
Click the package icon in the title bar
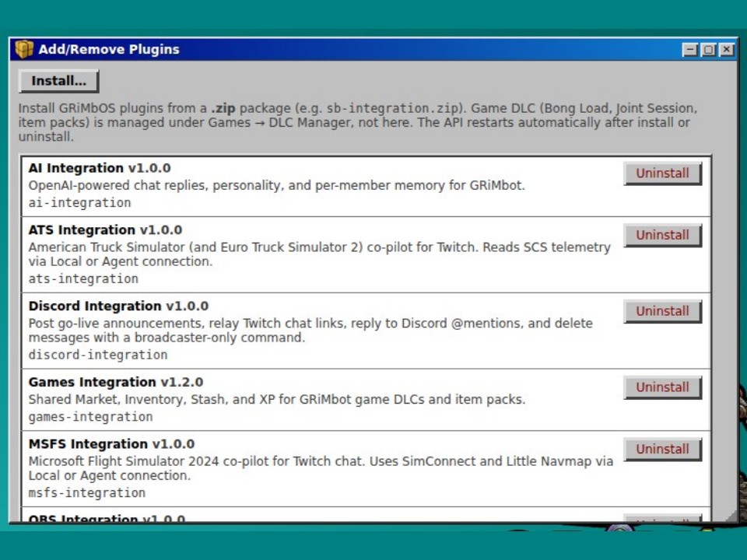tap(24, 49)
